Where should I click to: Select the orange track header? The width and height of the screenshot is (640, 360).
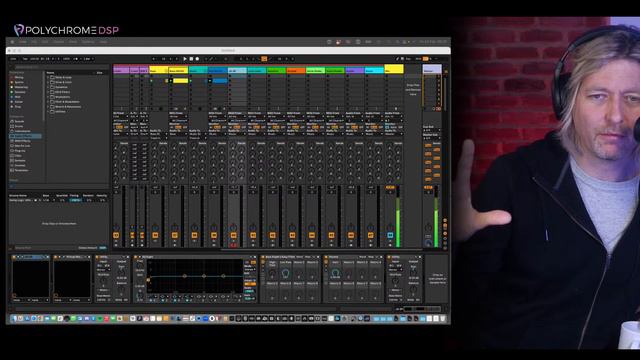point(296,71)
